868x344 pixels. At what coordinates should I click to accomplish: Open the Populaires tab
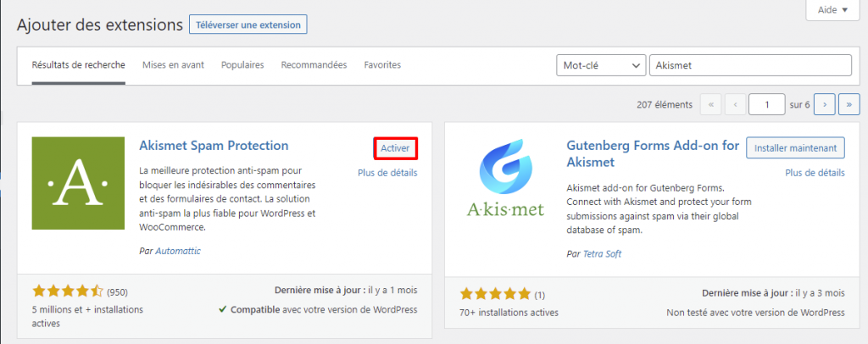(x=242, y=65)
